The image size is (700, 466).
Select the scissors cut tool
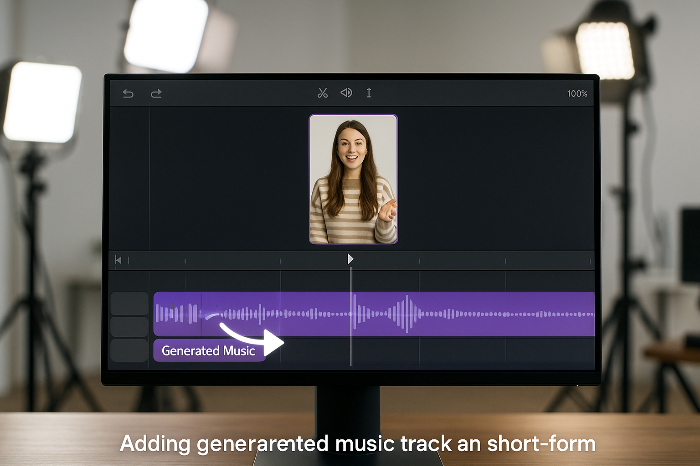323,93
